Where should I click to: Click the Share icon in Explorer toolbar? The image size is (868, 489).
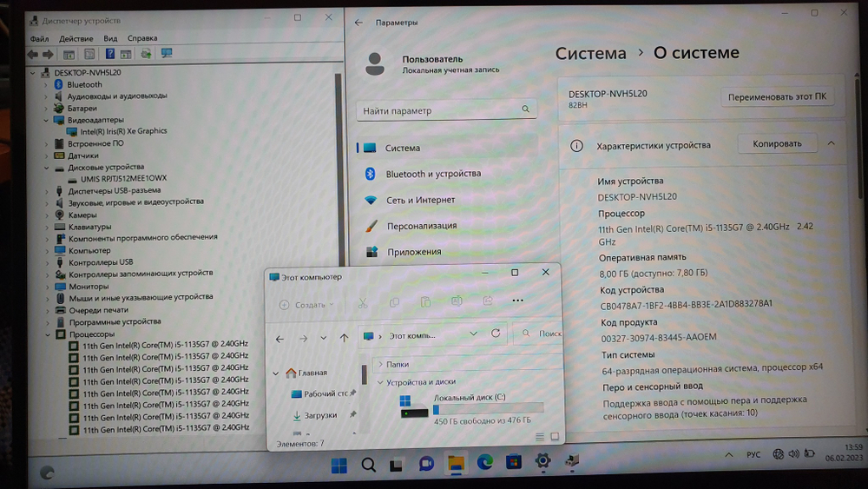(487, 301)
